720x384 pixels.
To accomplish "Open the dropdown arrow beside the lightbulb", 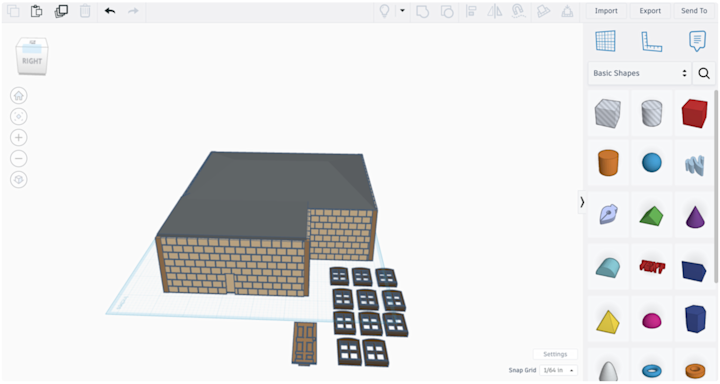I will pos(402,11).
